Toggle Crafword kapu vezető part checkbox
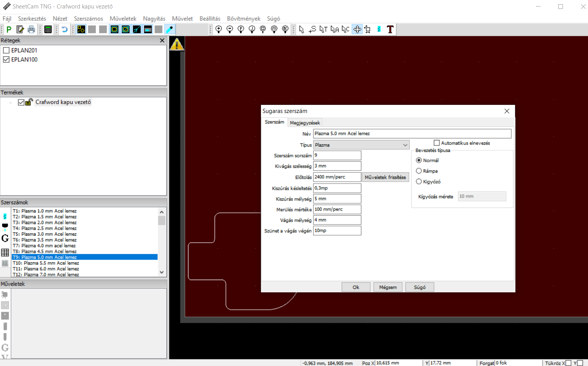This screenshot has width=588, height=366. (21, 102)
